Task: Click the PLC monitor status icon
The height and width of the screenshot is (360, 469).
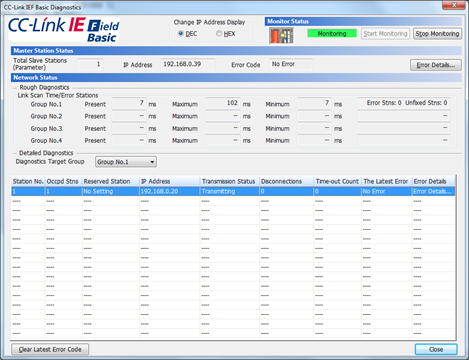Action: pyautogui.click(x=281, y=35)
